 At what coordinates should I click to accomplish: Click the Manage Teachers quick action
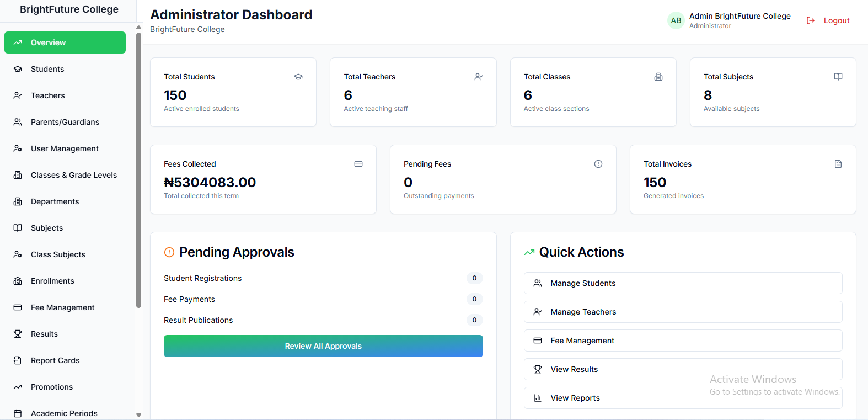coord(683,312)
